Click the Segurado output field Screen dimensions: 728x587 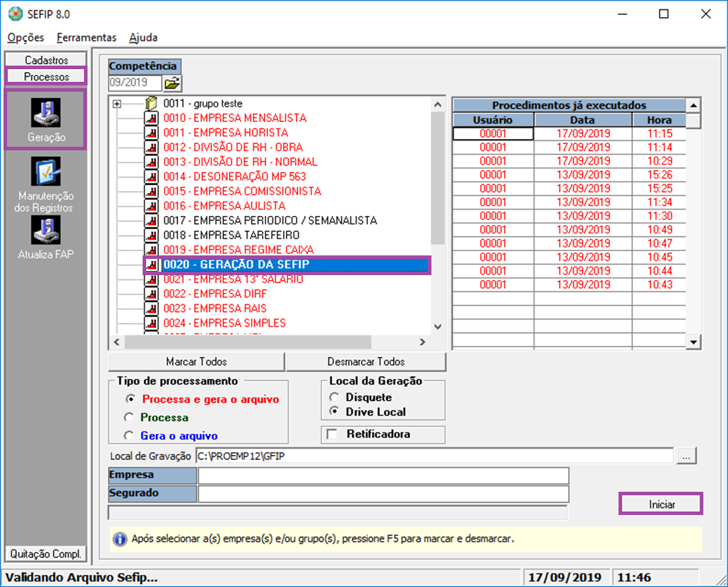(x=383, y=494)
